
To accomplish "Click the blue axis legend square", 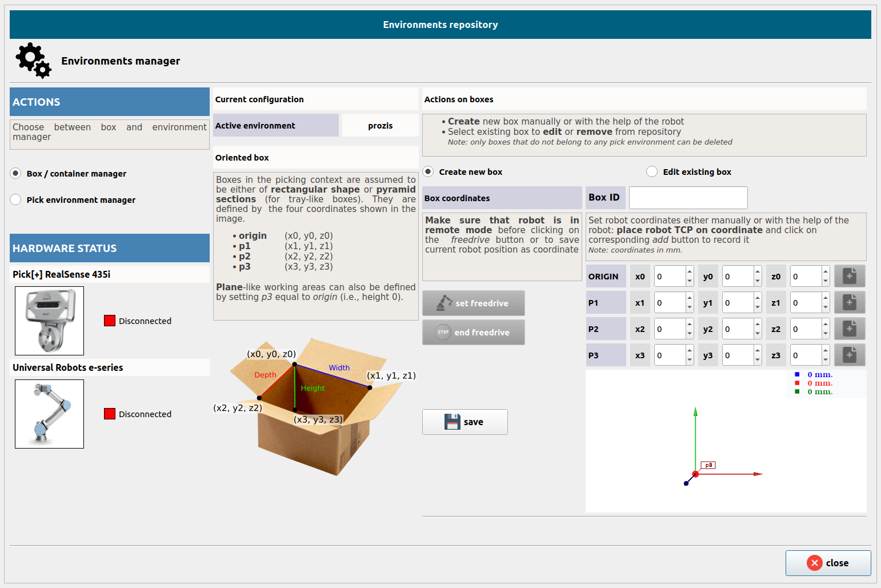I will (x=797, y=374).
